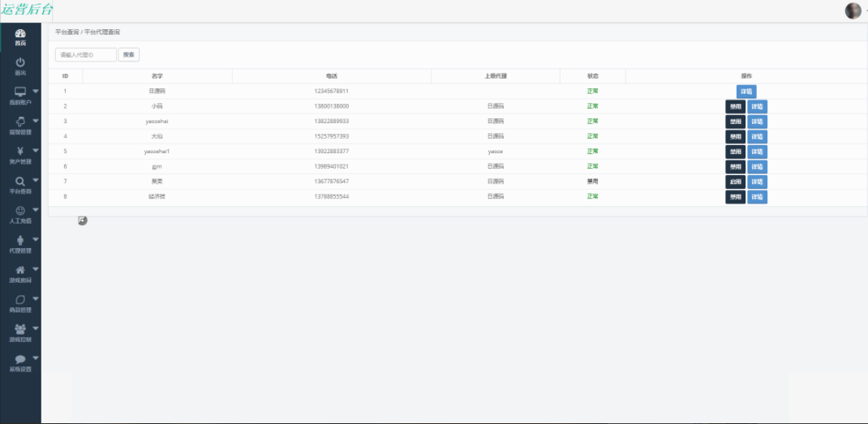Open 详情 details for yaozehai1
The width and height of the screenshot is (868, 424).
pyautogui.click(x=758, y=152)
